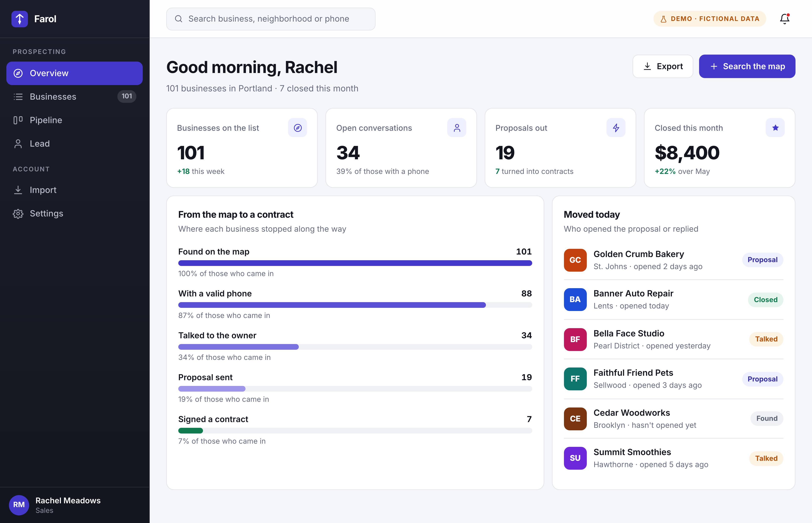Click the Farol logo icon
This screenshot has height=523, width=812.
20,19
